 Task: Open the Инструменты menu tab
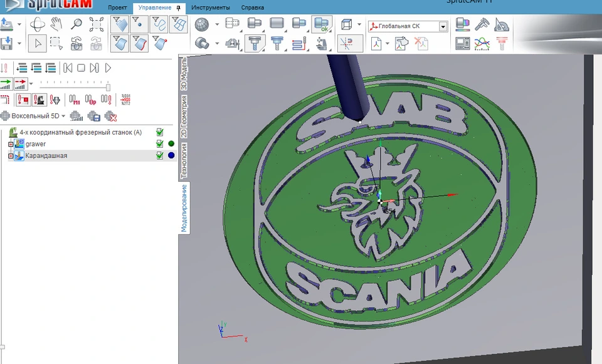click(211, 8)
